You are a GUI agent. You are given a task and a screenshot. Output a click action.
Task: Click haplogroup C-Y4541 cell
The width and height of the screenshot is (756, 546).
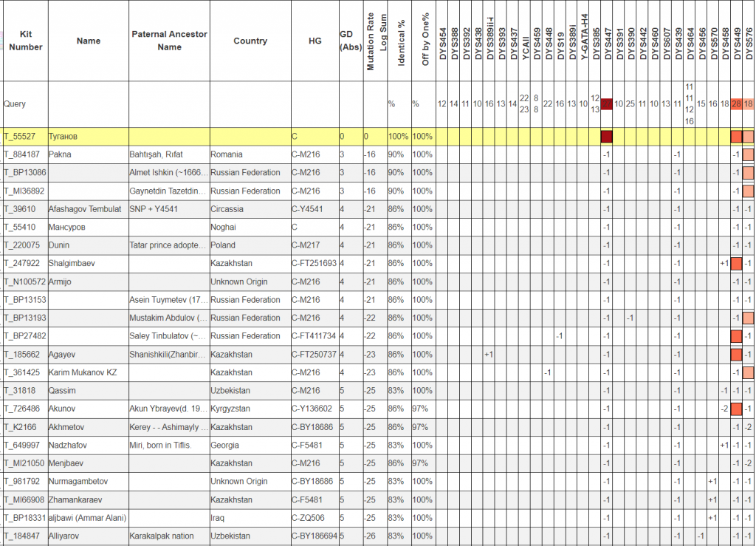click(x=307, y=209)
